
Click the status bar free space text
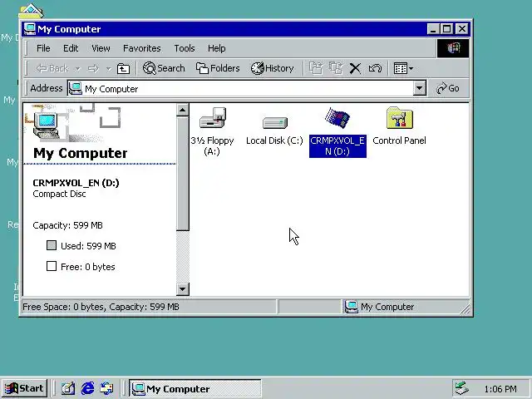[x=101, y=307]
